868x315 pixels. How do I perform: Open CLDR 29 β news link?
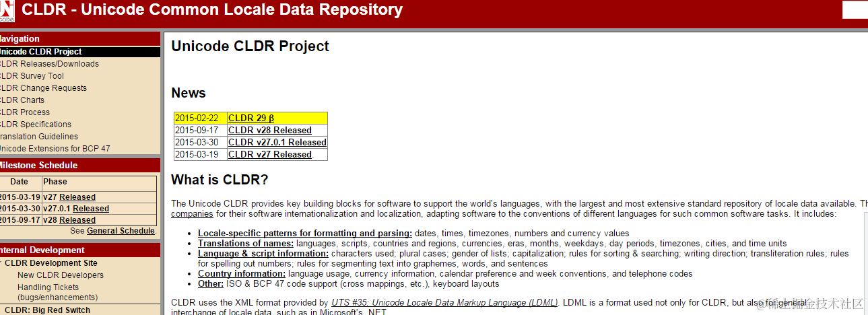(x=251, y=118)
